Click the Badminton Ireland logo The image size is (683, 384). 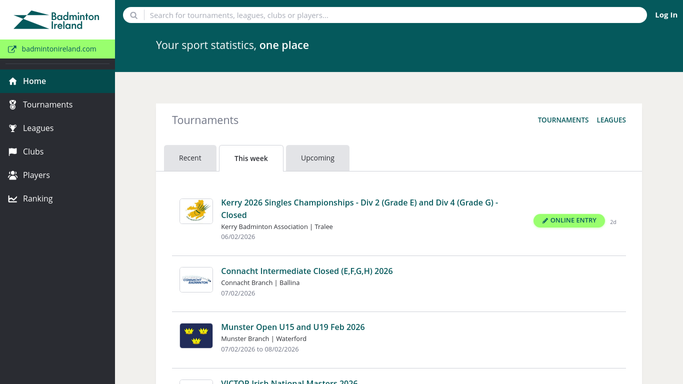click(x=57, y=20)
